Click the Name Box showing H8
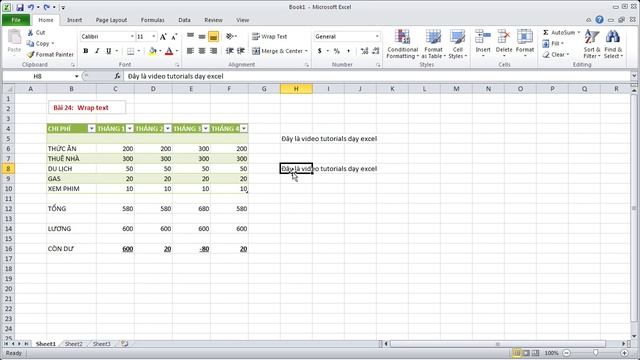 38,76
